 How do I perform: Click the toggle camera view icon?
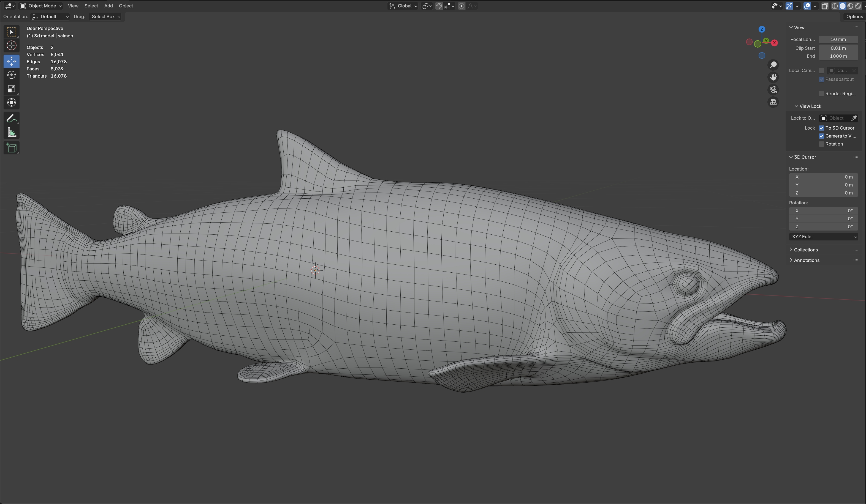773,90
